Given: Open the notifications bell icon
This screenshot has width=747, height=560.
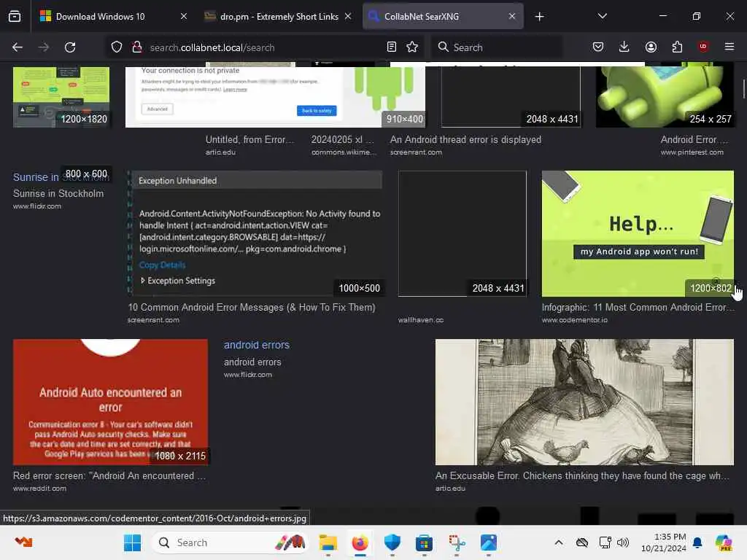Looking at the screenshot, I should pyautogui.click(x=697, y=542).
